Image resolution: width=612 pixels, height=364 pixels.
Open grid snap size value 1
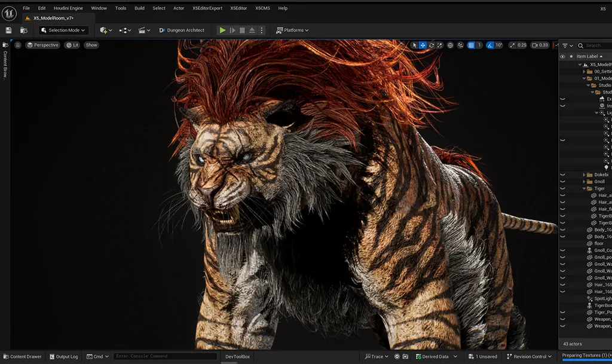click(x=479, y=45)
